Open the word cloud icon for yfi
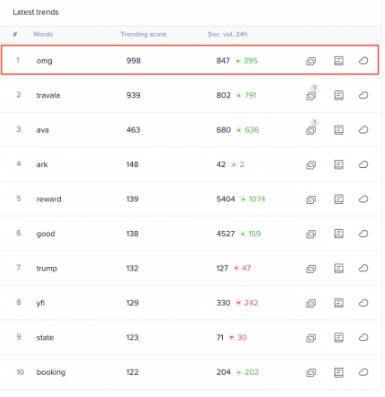Image resolution: width=385 pixels, height=397 pixels. point(363,303)
